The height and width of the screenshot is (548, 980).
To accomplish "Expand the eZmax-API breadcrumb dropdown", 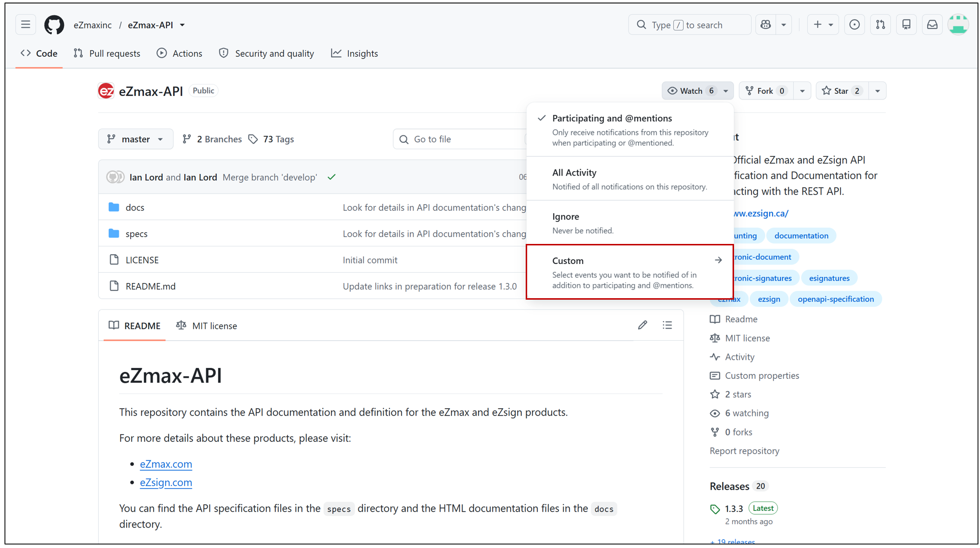I will [x=182, y=25].
